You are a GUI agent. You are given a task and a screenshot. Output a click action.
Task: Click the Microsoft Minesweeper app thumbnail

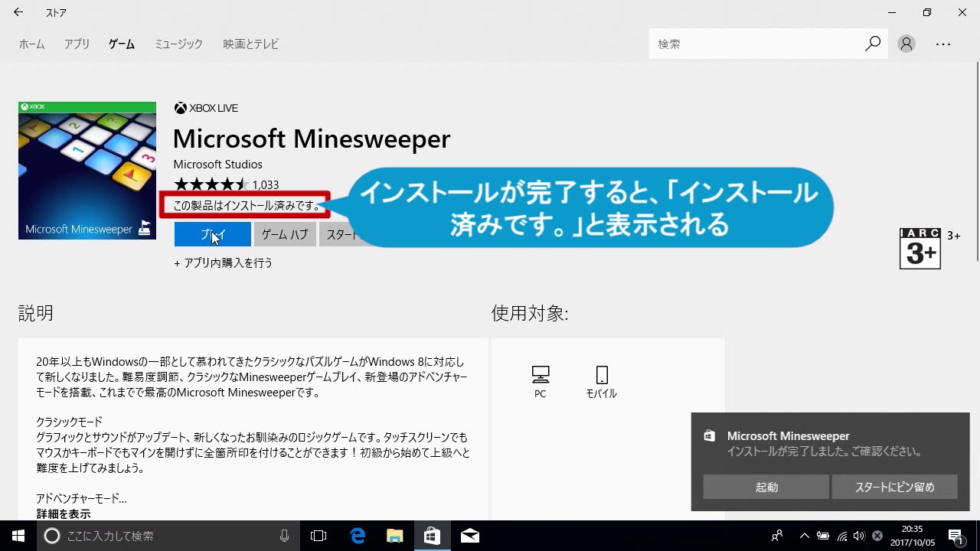87,171
